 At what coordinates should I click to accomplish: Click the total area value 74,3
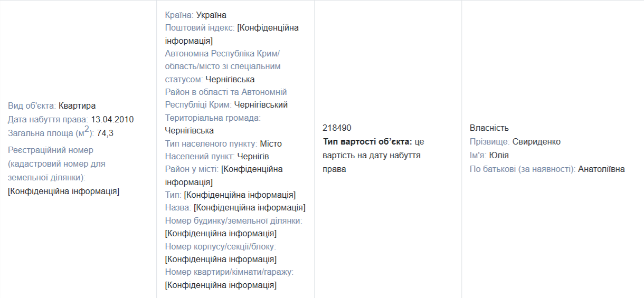click(105, 133)
